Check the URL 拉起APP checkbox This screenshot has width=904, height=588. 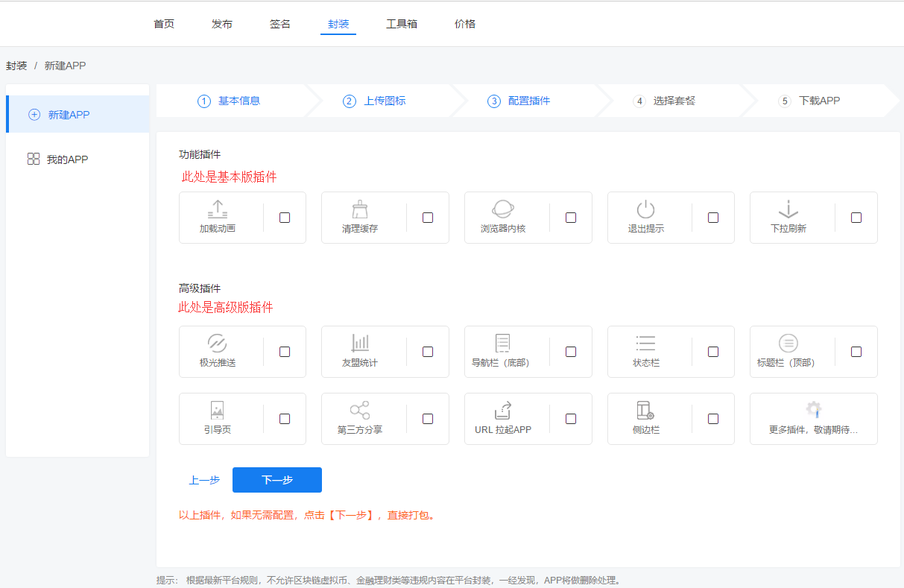pyautogui.click(x=571, y=419)
